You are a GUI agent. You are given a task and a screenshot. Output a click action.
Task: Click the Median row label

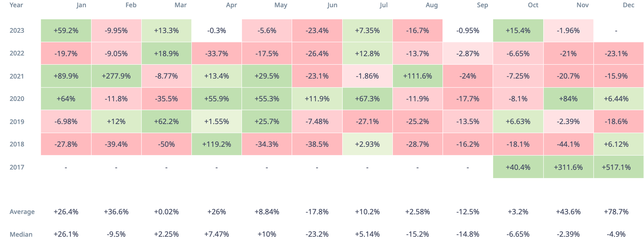(x=21, y=235)
